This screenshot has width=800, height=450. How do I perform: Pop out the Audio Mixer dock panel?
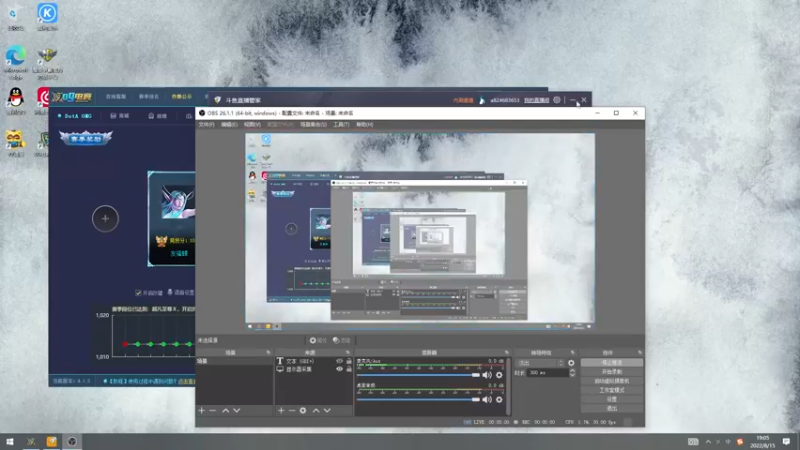pos(507,353)
